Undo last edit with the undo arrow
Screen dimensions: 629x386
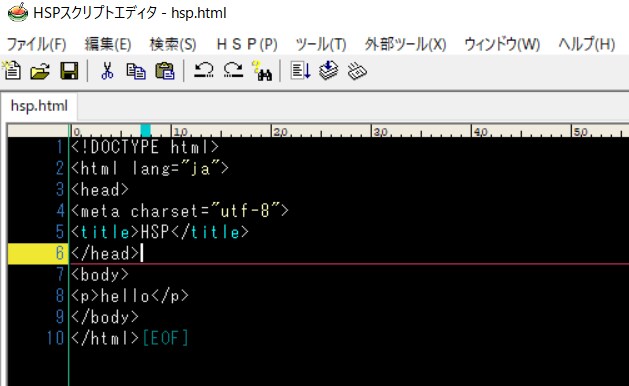204,70
